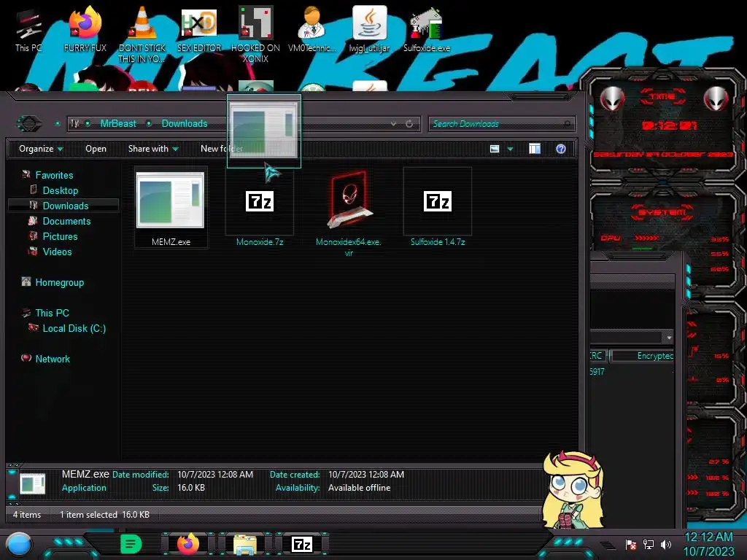Open the VLC cone desktop shortcut

point(142,34)
